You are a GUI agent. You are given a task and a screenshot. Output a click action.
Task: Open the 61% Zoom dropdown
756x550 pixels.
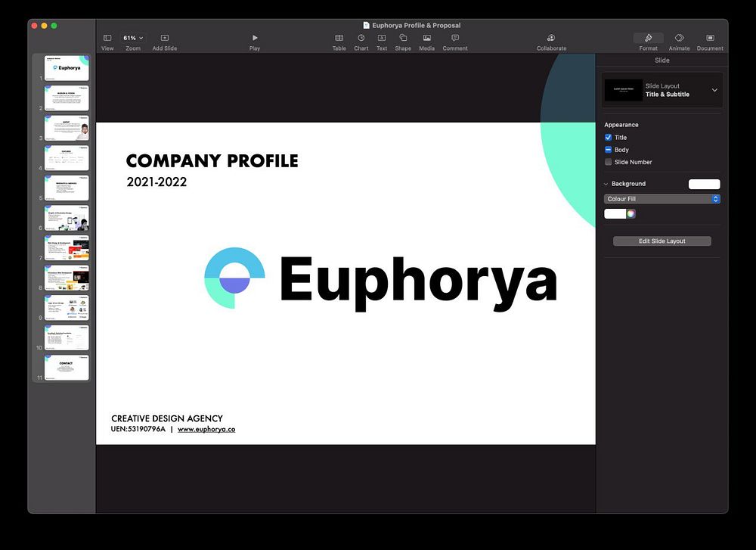click(133, 38)
